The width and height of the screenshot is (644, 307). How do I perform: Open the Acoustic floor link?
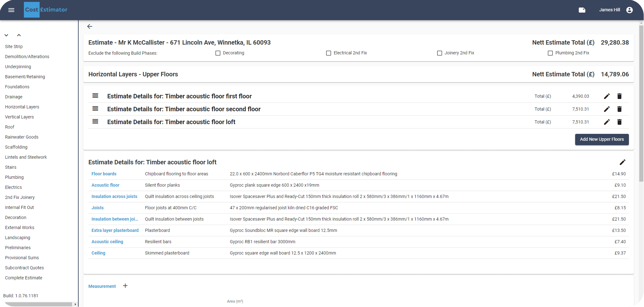(105, 185)
